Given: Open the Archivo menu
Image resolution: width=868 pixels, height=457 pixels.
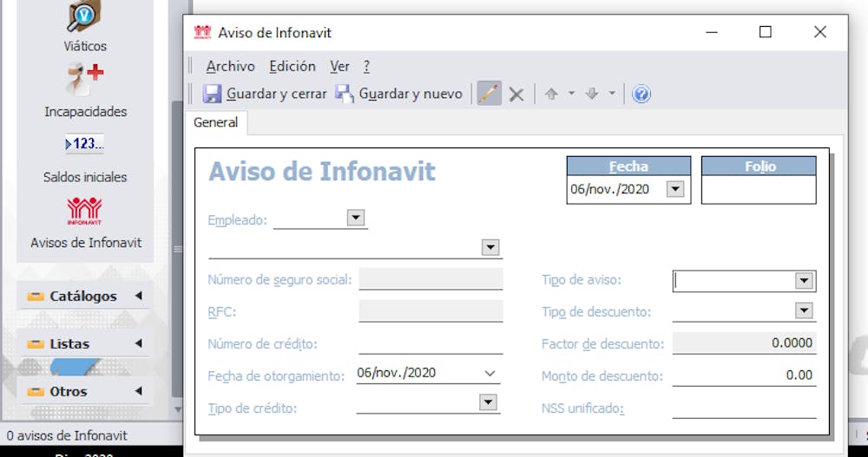Looking at the screenshot, I should [x=230, y=67].
